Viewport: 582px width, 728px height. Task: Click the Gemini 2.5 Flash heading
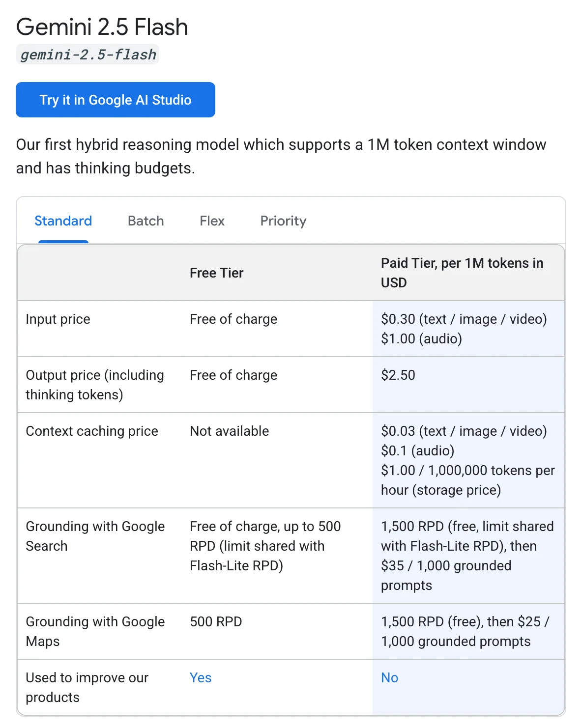[102, 27]
